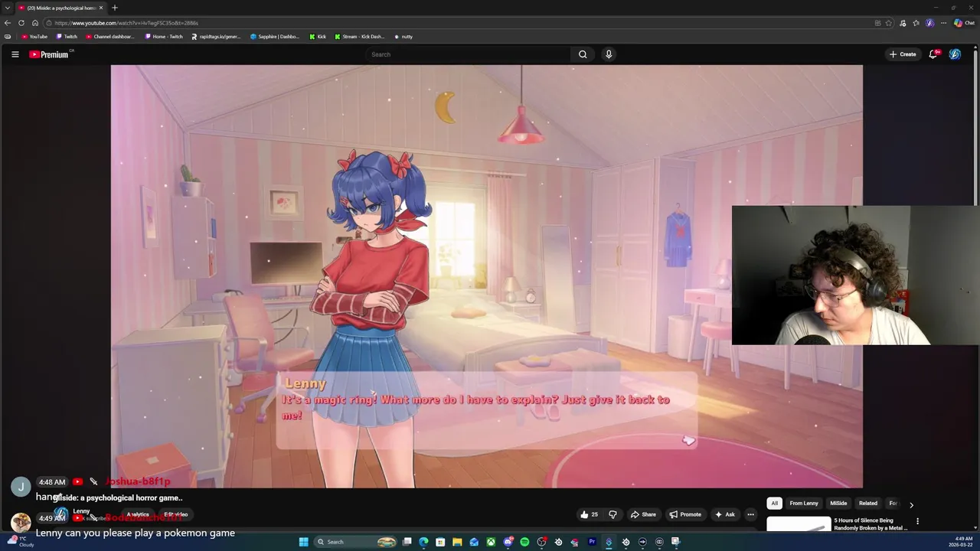The image size is (980, 551).
Task: Open Microsoft Store from the taskbar
Action: (440, 542)
